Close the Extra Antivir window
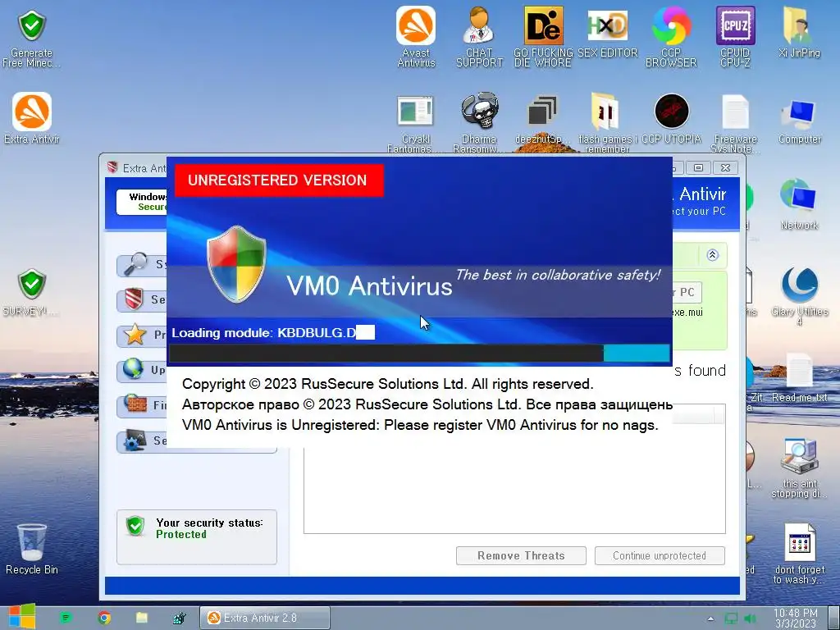This screenshot has height=630, width=840. [x=725, y=167]
